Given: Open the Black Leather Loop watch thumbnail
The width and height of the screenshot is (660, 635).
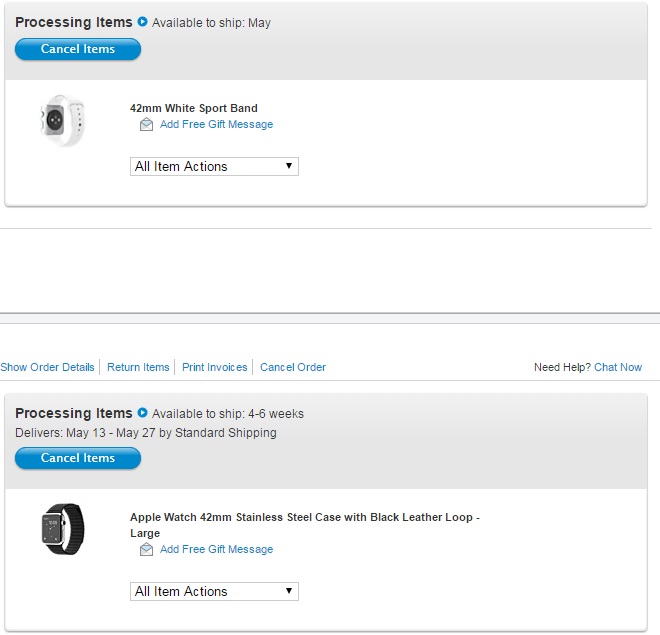Looking at the screenshot, I should (x=63, y=529).
